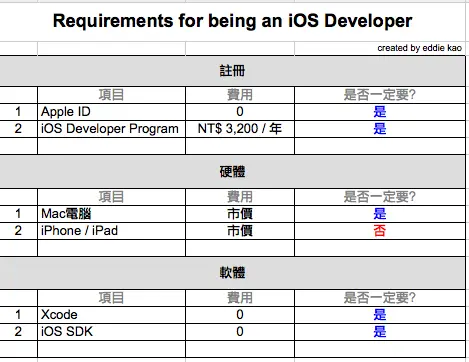Select the "Xcode" cell
Image resolution: width=469 pixels, height=362 pixels.
[111, 315]
